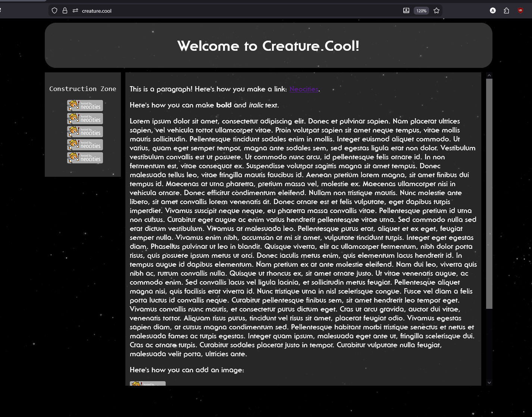Screen dimensions: 532x417
Task: Open the account profile icon
Action: point(493,11)
